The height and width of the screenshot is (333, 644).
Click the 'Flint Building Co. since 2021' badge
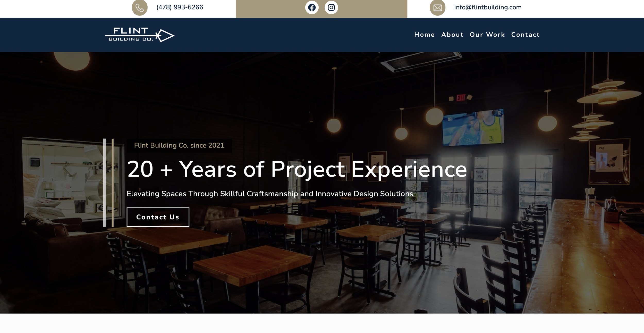pos(179,145)
